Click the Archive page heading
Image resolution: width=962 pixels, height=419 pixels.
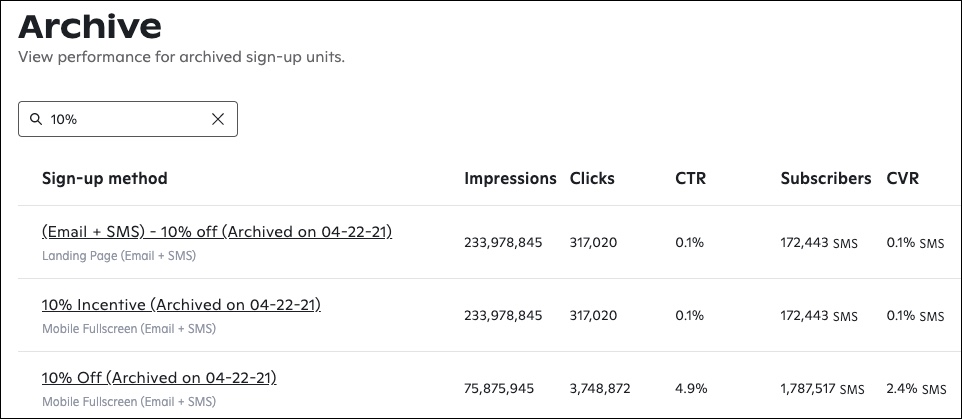(90, 26)
